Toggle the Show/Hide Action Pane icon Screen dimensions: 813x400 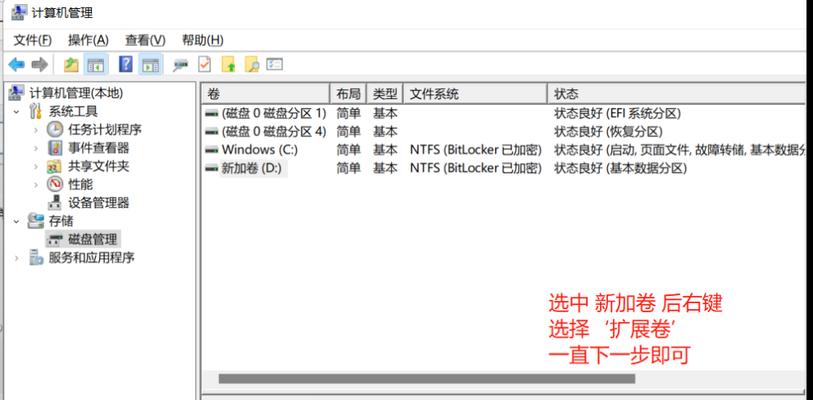coord(151,65)
